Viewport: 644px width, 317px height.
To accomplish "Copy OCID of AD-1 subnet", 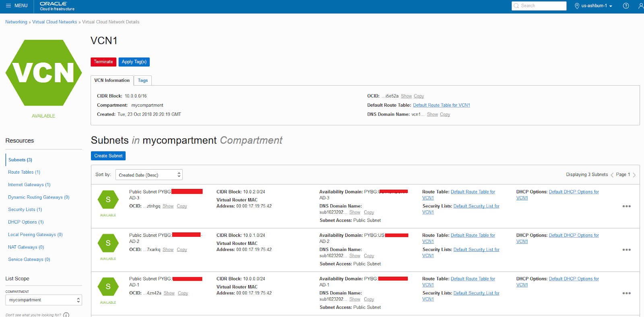I will coord(183,293).
